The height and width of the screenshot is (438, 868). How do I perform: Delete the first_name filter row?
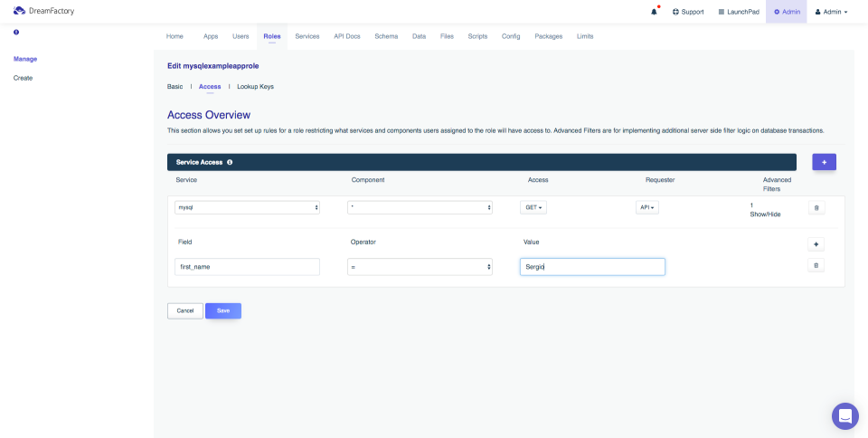coord(816,265)
